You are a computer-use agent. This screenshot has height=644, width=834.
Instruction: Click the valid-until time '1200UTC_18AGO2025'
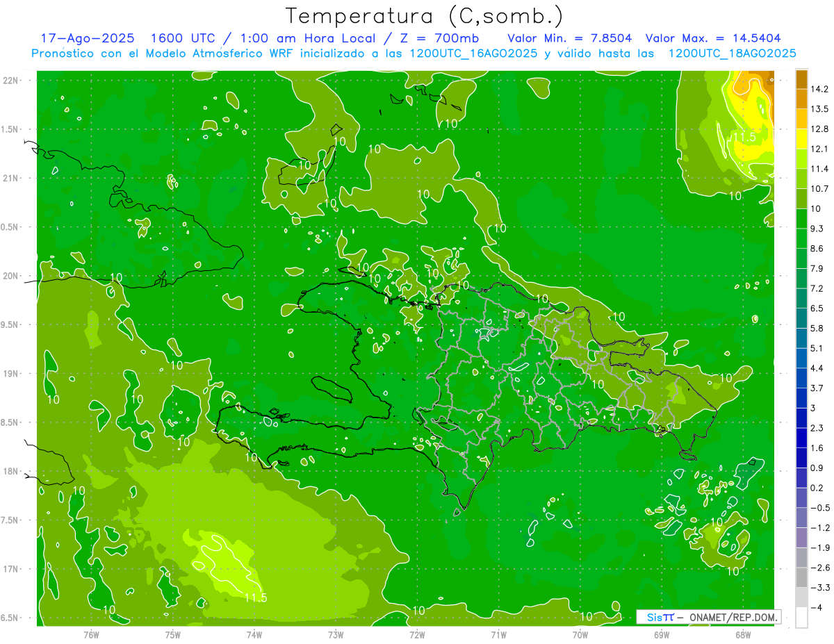click(731, 53)
